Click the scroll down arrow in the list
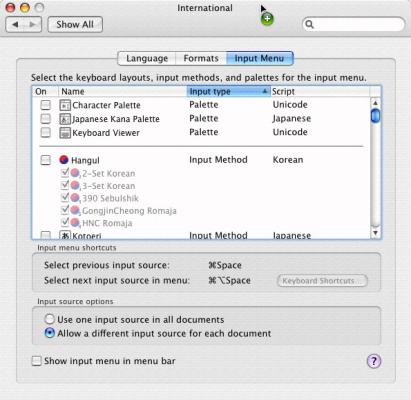Viewport: 411px width, 400px height. (x=375, y=233)
